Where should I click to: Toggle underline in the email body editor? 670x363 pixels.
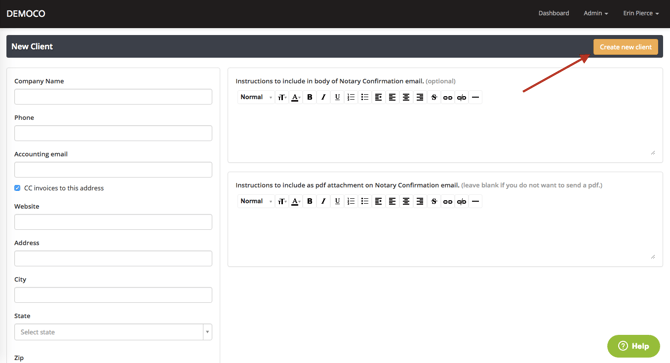337,97
